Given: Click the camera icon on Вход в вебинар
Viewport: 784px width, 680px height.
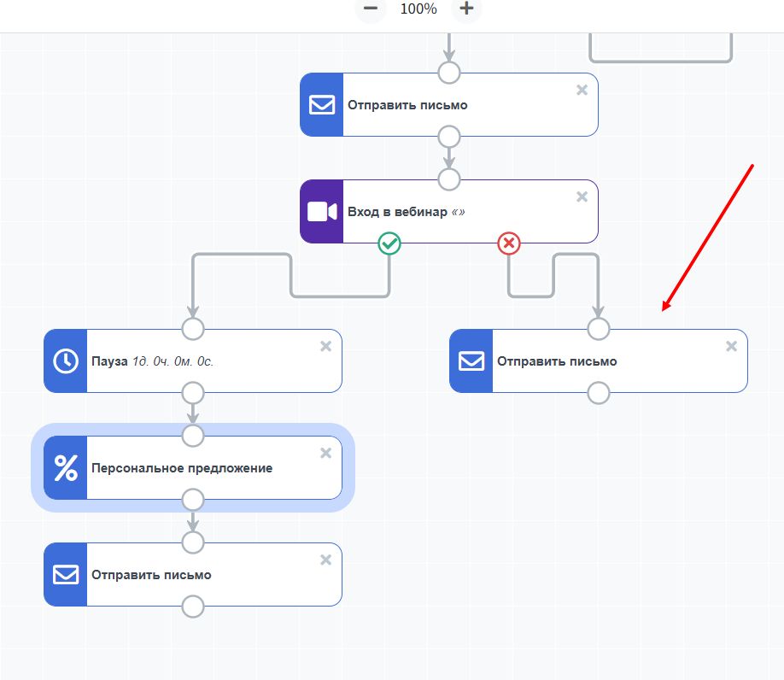Looking at the screenshot, I should coord(321,212).
